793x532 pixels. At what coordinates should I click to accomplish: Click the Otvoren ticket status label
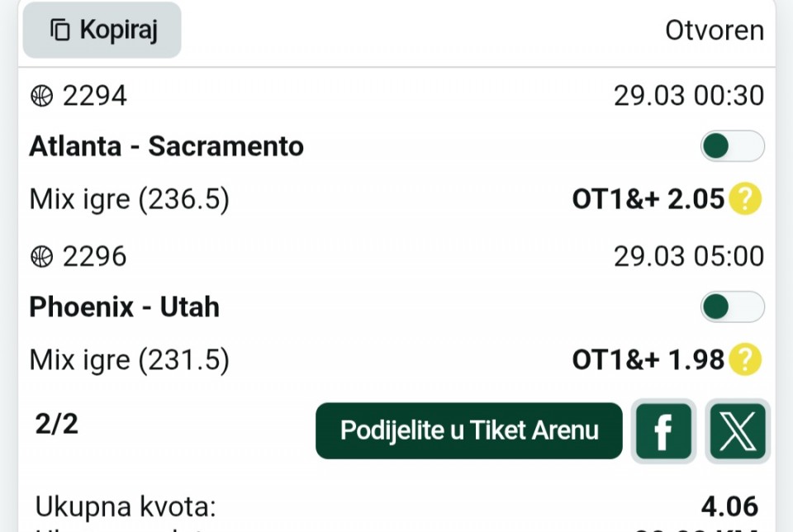point(715,31)
